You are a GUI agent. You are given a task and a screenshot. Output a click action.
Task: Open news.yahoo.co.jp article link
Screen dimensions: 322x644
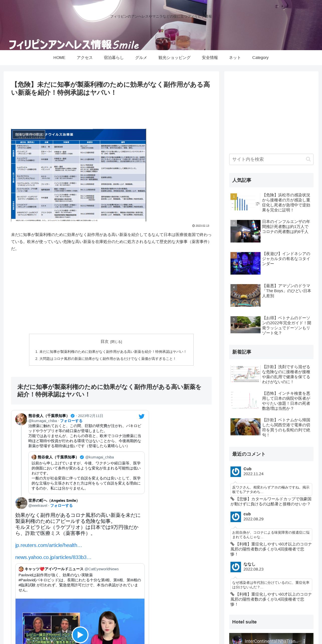pos(53,557)
